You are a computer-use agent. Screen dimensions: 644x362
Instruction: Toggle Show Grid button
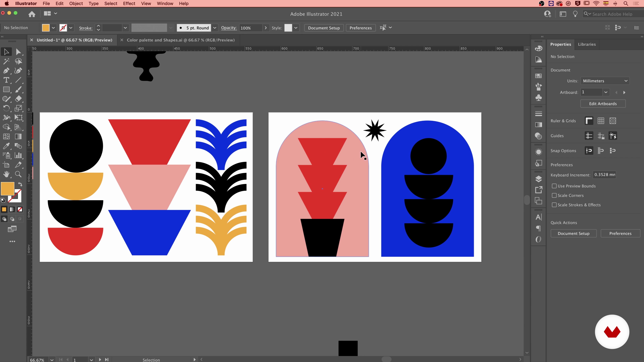601,121
